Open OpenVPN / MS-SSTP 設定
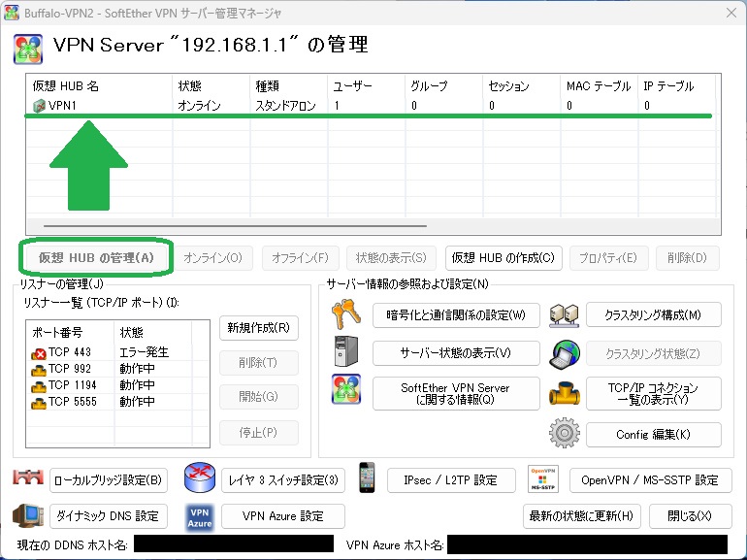747x560 pixels. click(x=650, y=480)
